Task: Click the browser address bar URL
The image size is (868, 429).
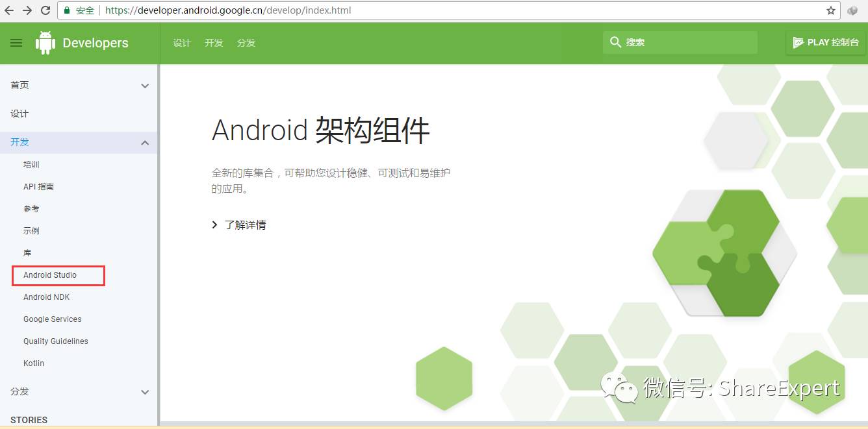Action: (229, 10)
